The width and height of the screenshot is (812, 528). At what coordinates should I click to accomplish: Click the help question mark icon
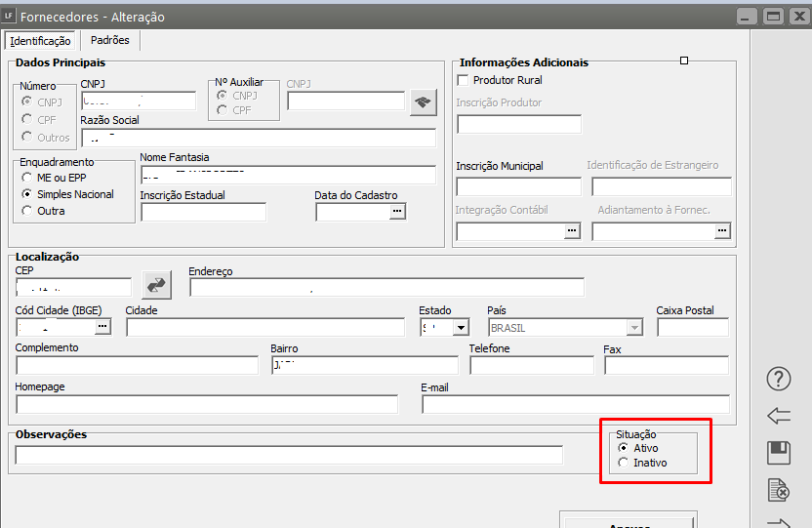[x=779, y=379]
